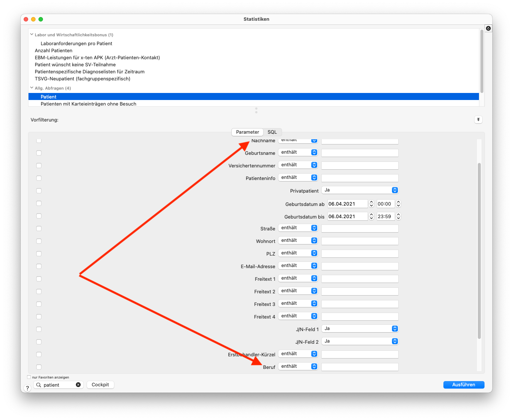
Task: Click the refresh icon at top right
Action: pyautogui.click(x=488, y=29)
